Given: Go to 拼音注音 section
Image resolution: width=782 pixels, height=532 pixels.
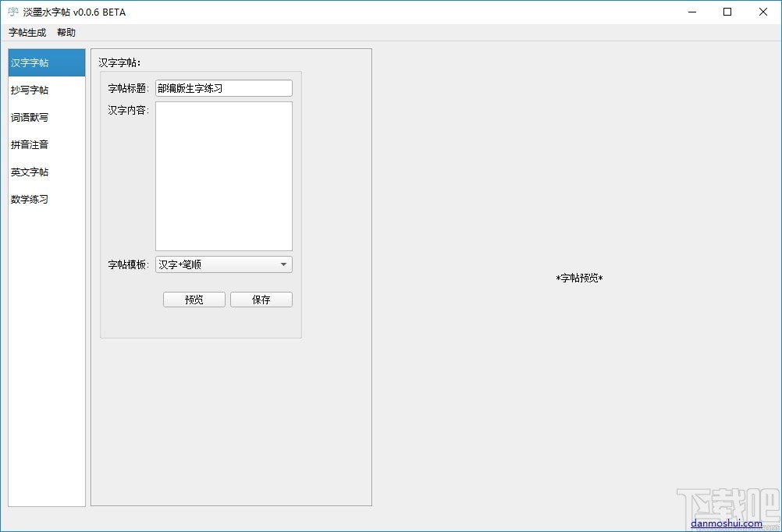Looking at the screenshot, I should (47, 144).
